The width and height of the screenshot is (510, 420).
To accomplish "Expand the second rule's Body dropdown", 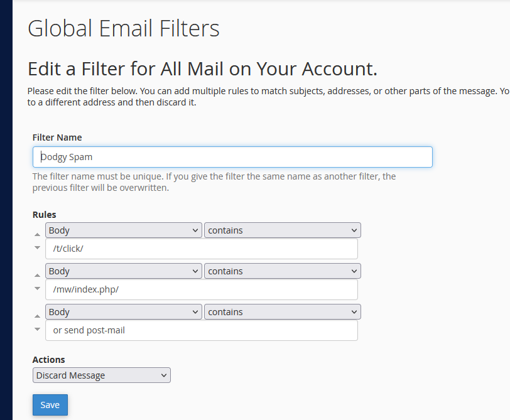I will [x=123, y=271].
